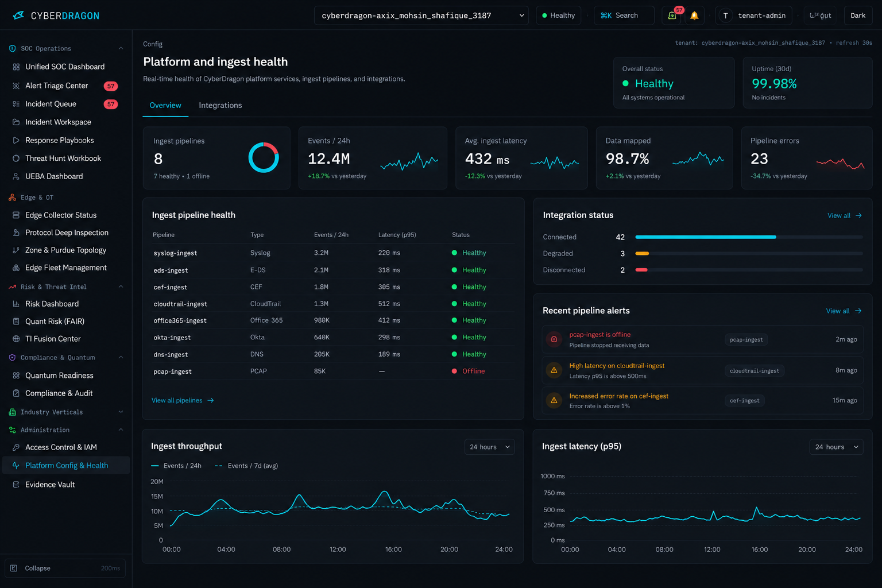Click the Compliance & Audit clipboard icon
This screenshot has width=882, height=588.
[x=16, y=393]
